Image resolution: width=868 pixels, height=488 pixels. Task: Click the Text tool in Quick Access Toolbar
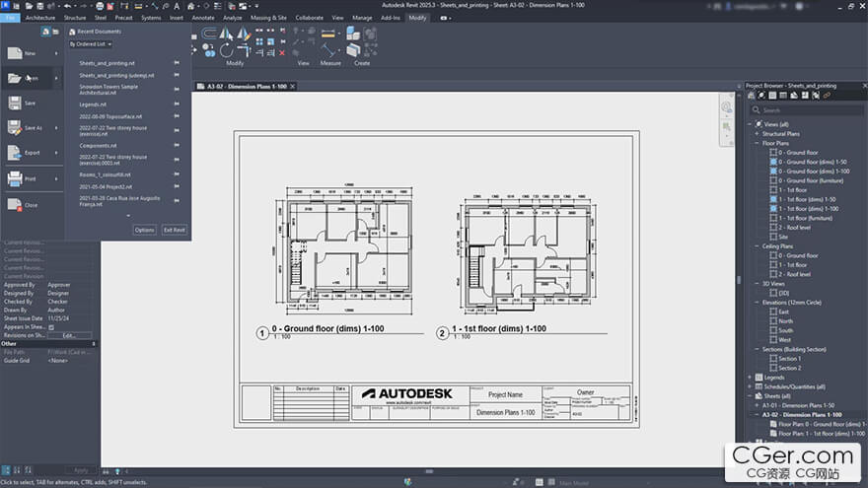[x=177, y=6]
